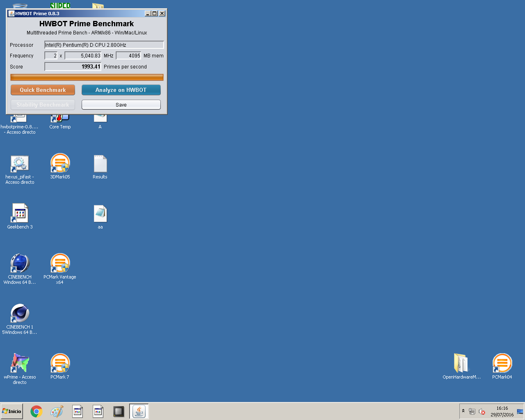Image resolution: width=525 pixels, height=420 pixels.
Task: Close the HWBOT Prime window
Action: click(162, 14)
